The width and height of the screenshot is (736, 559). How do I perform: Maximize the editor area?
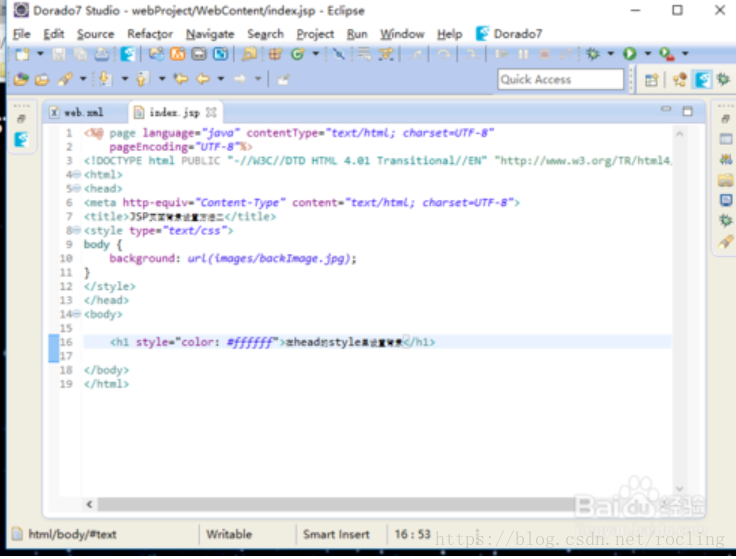click(688, 111)
